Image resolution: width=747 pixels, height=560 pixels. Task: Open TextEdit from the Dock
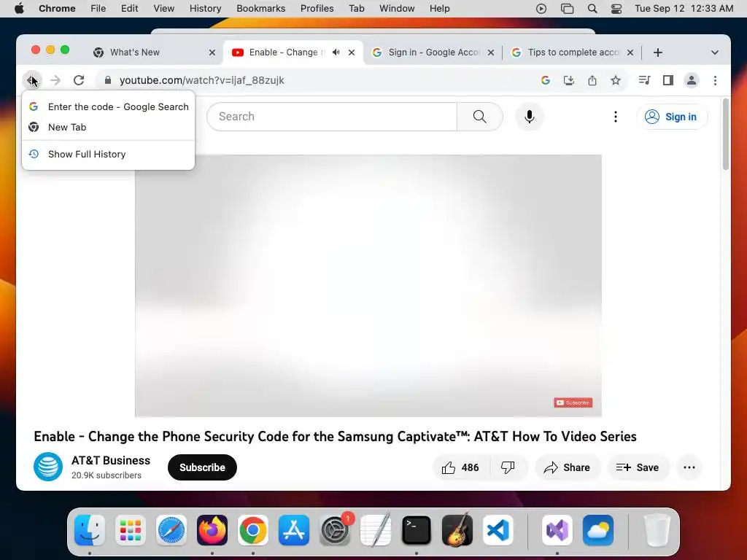376,530
